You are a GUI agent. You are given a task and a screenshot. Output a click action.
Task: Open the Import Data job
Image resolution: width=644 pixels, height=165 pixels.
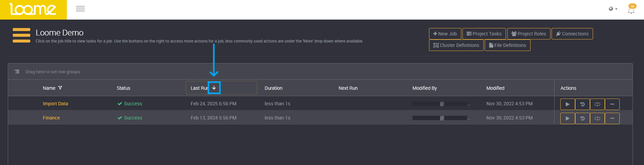click(x=55, y=104)
